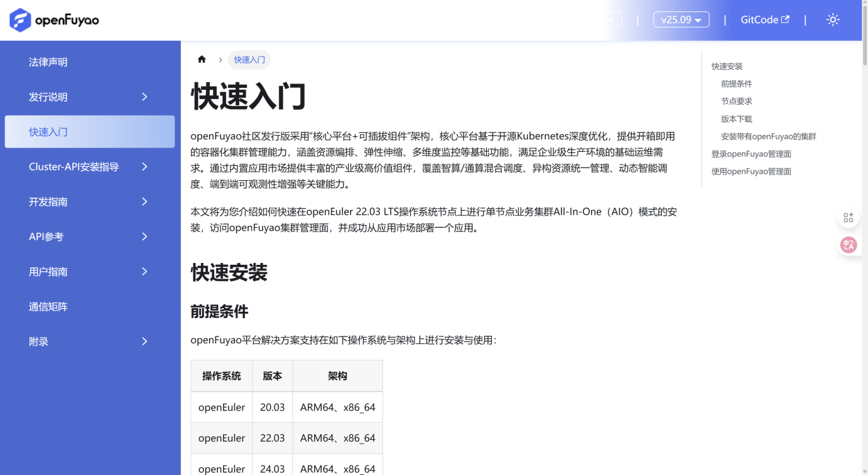
Task: Click ARM64、x86_64 cell in 20.03 row
Action: pos(337,407)
